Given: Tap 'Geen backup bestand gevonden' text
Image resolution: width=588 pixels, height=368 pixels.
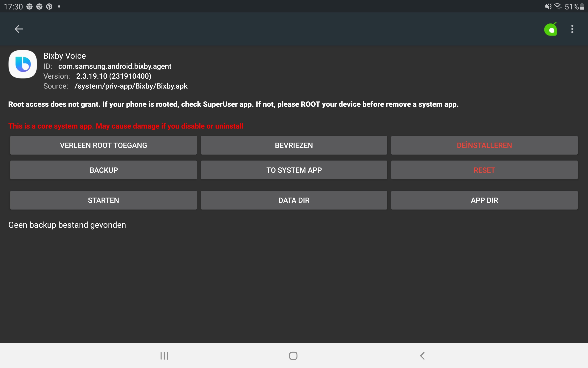Looking at the screenshot, I should pyautogui.click(x=67, y=225).
